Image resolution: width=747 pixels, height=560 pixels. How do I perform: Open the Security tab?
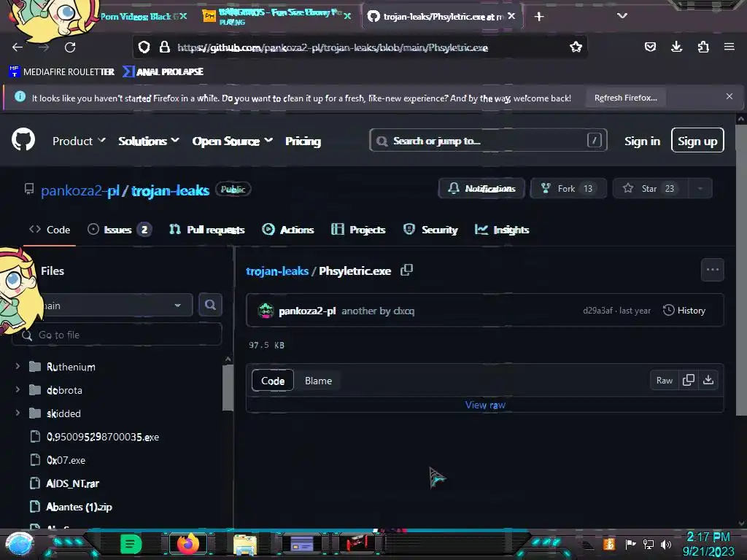(x=430, y=230)
